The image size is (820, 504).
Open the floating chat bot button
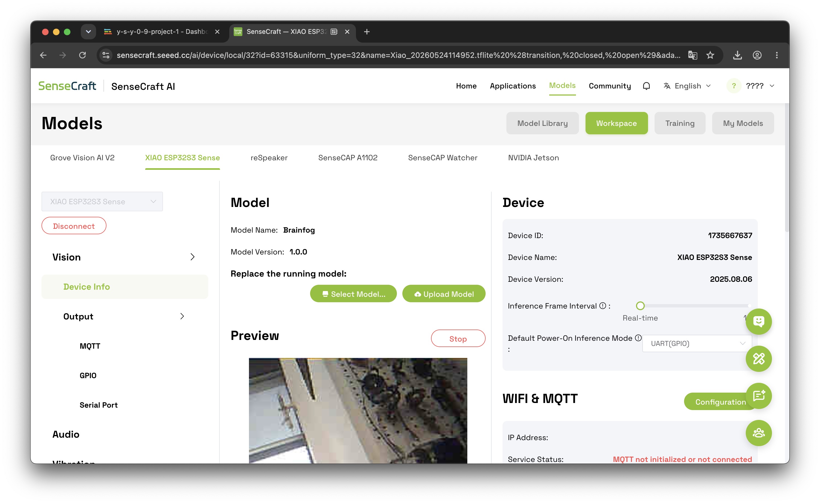pyautogui.click(x=758, y=322)
